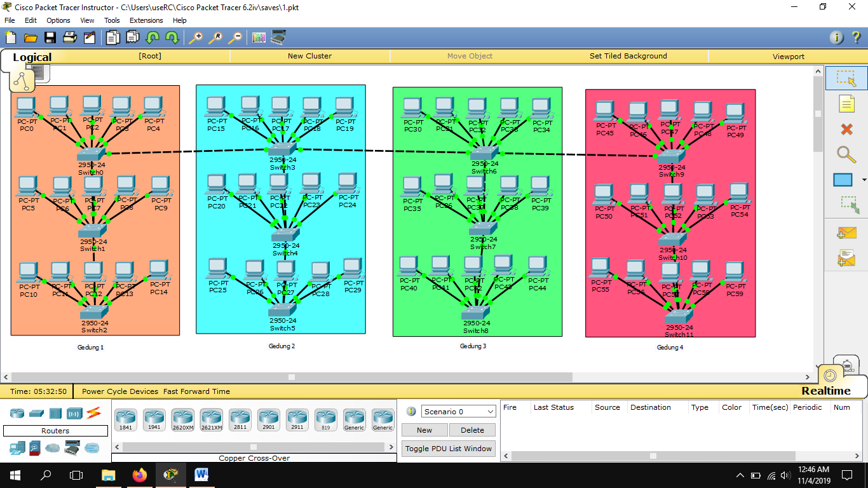Select the Place Note tool
This screenshot has width=868, height=488.
click(846, 104)
